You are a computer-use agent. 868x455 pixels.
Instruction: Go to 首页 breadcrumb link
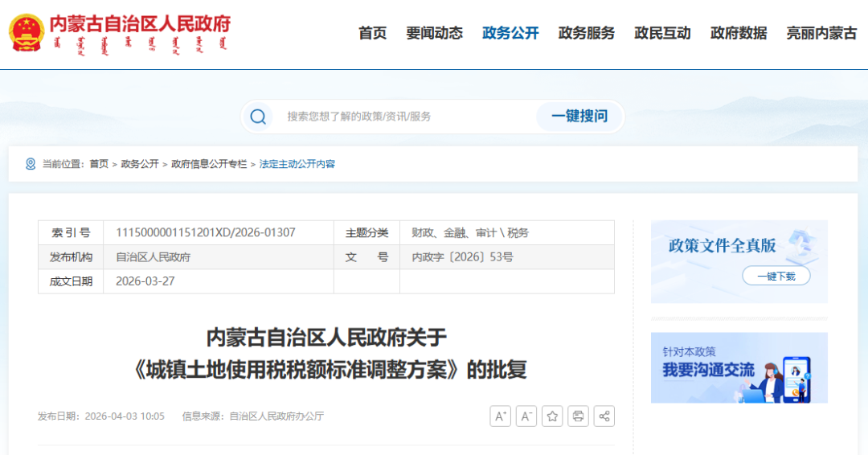[99, 164]
